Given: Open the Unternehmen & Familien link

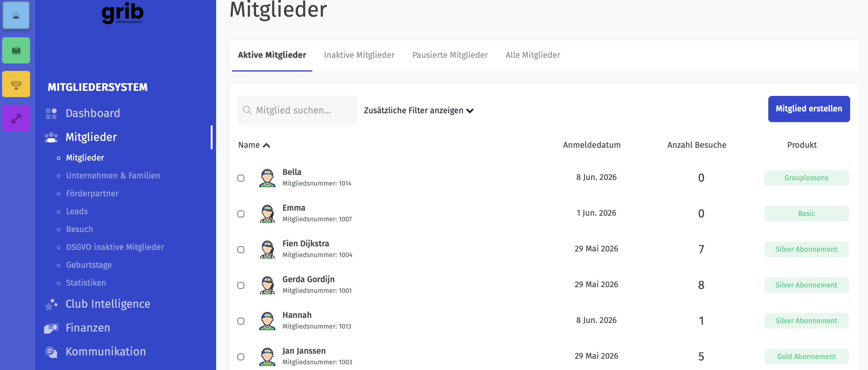Looking at the screenshot, I should pos(113,175).
